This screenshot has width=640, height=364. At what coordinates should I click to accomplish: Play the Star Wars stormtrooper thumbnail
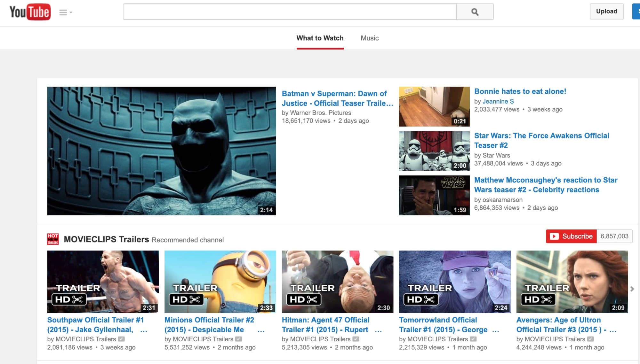pos(434,151)
